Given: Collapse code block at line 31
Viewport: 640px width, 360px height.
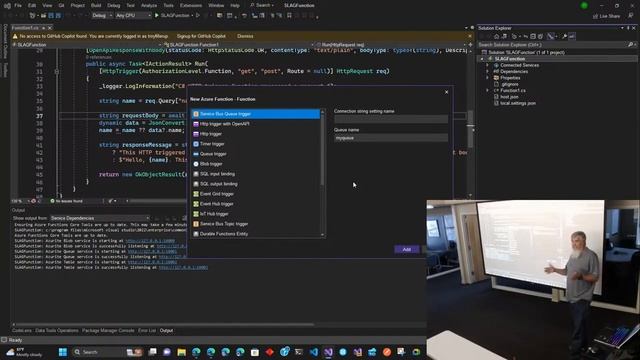Looking at the screenshot, I should pyautogui.click(x=57, y=71).
